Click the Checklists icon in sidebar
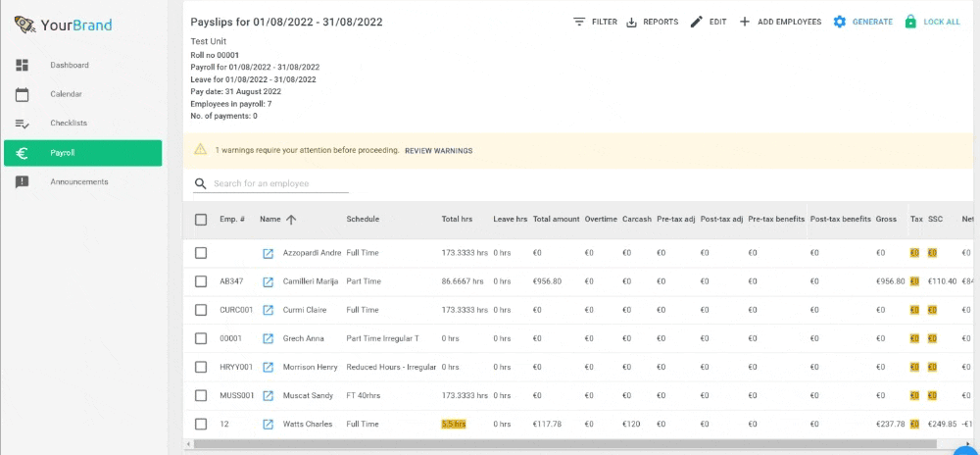 (22, 124)
